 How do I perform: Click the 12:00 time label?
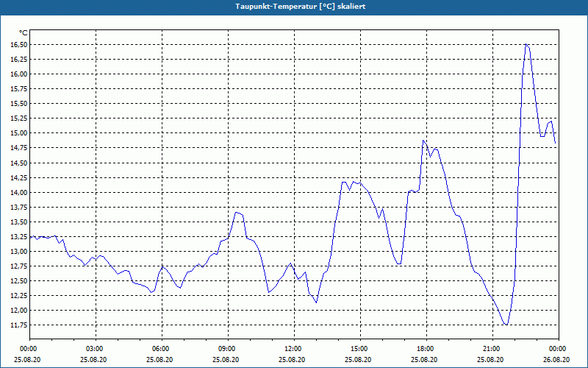pyautogui.click(x=292, y=349)
